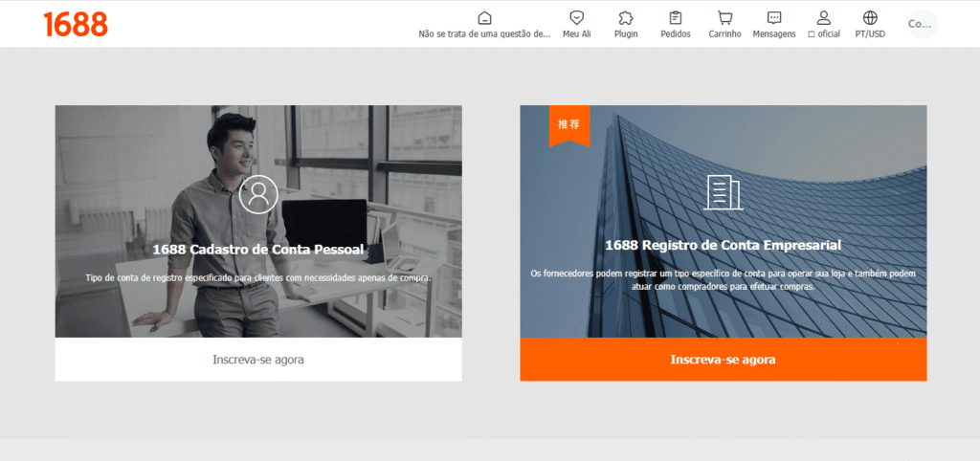Click the 1688 logo
Screen dimensions: 980x461
(76, 24)
